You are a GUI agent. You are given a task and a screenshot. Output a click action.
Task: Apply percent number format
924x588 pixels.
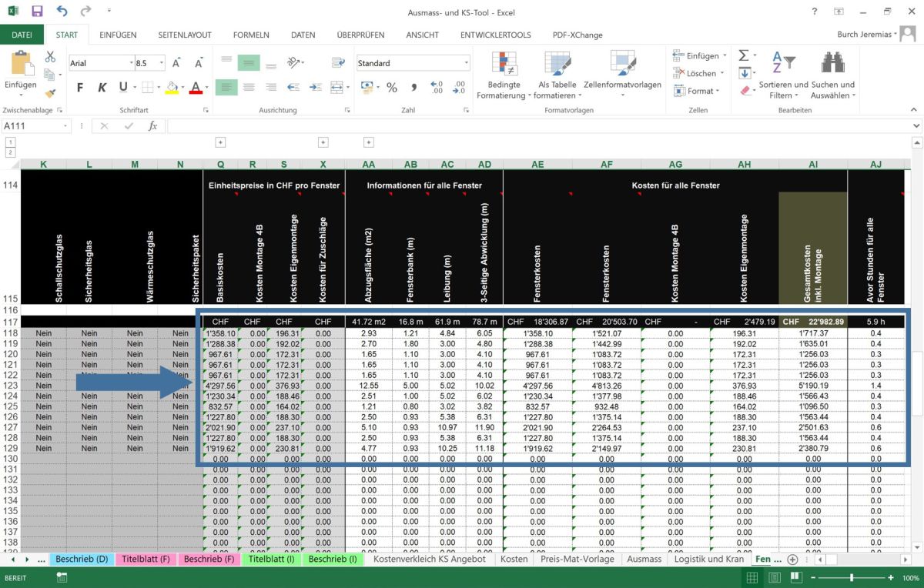pos(392,88)
